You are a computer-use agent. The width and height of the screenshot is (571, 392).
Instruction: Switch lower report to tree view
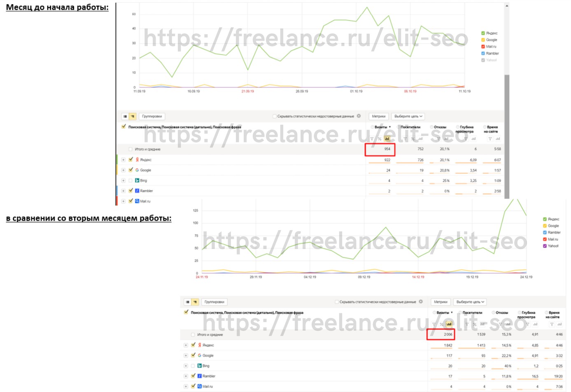(195, 302)
